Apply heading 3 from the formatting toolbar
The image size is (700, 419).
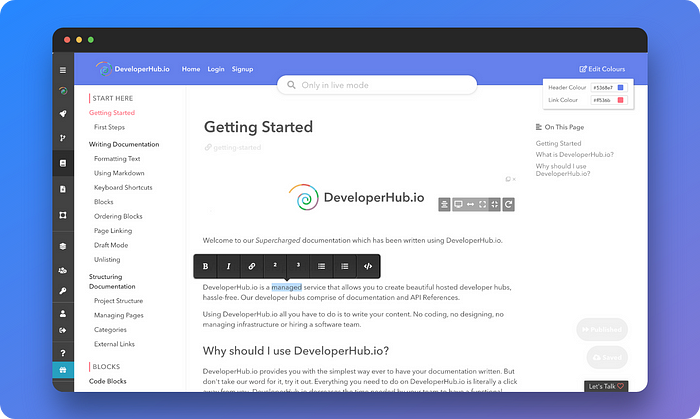[x=298, y=266]
